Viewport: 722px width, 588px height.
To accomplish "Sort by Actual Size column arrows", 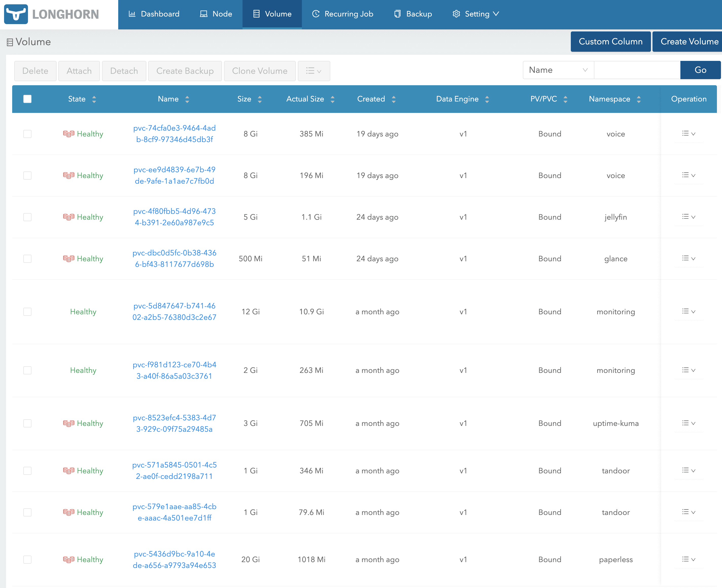I will (333, 99).
